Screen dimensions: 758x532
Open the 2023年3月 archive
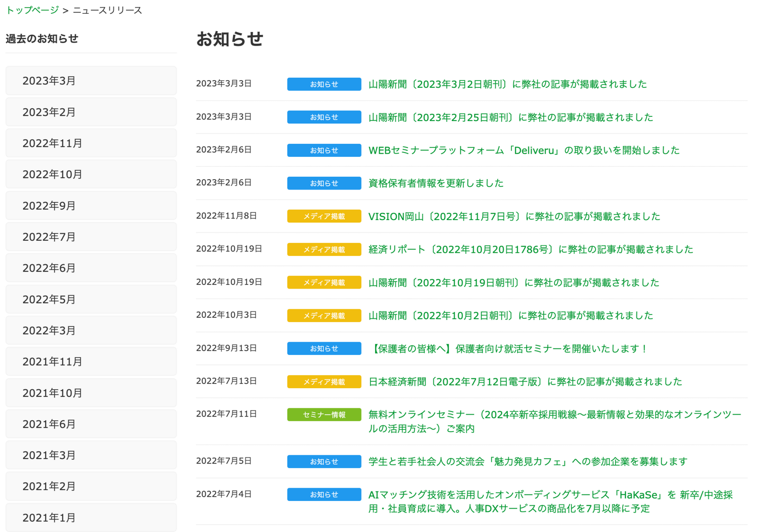pyautogui.click(x=91, y=81)
